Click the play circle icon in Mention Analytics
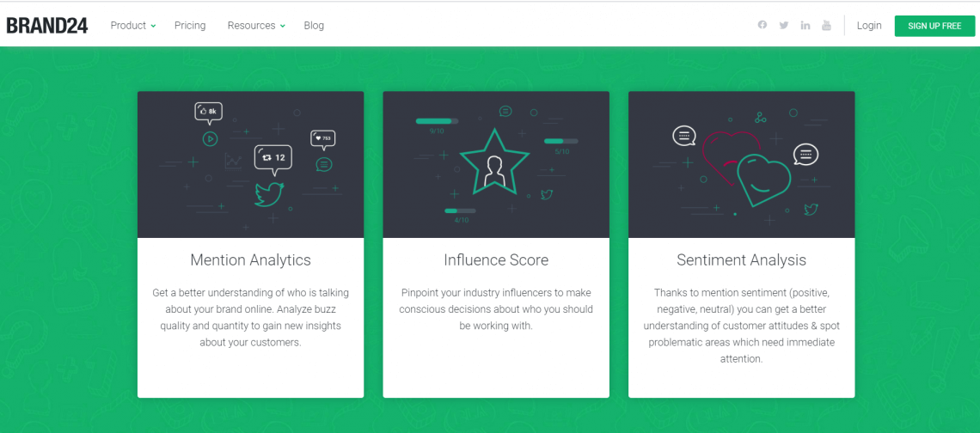 [x=210, y=138]
